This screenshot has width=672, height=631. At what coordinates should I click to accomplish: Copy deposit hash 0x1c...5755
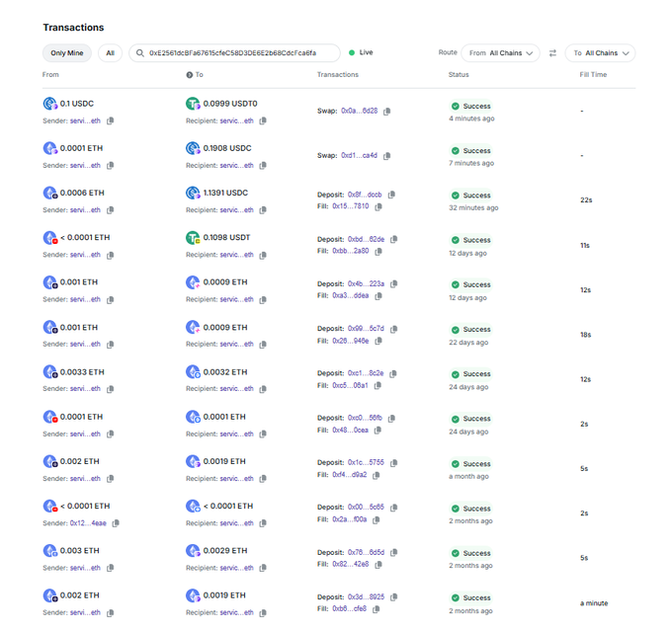[394, 463]
